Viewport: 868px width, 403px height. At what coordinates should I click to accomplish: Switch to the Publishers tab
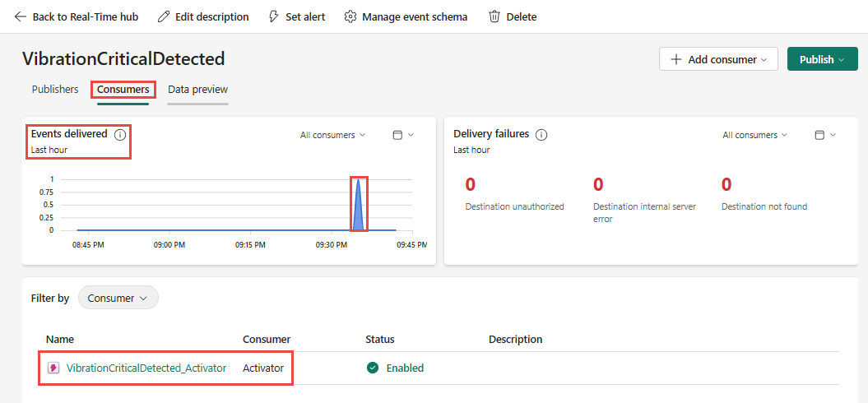(55, 89)
